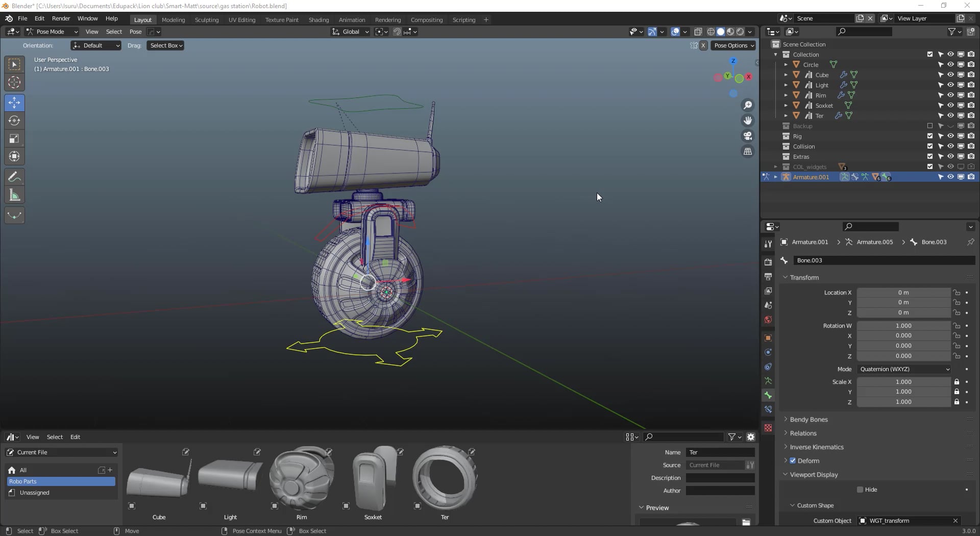The width and height of the screenshot is (980, 536).
Task: Click the Rotation W value field
Action: pos(903,326)
